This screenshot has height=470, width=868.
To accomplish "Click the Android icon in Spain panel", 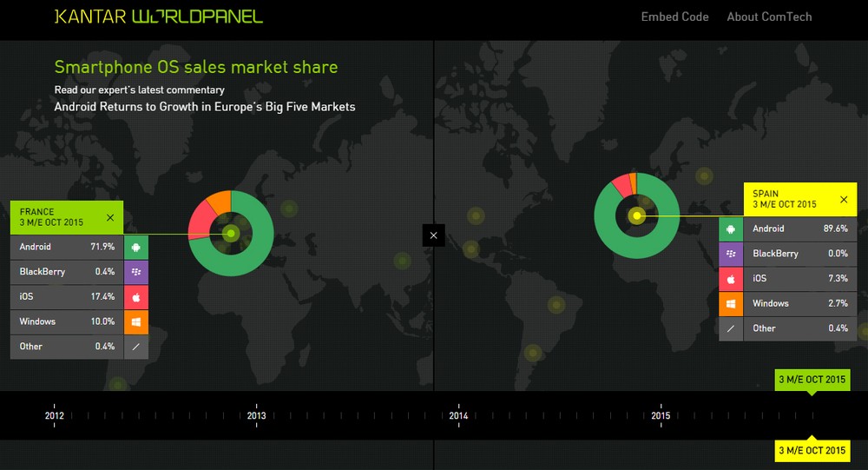I will pyautogui.click(x=731, y=228).
